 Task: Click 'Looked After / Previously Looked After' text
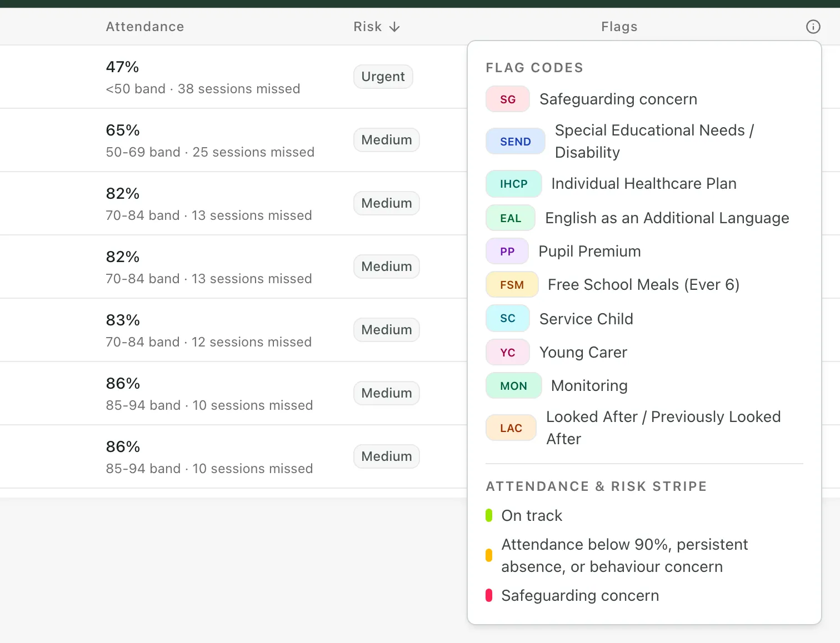point(663,428)
